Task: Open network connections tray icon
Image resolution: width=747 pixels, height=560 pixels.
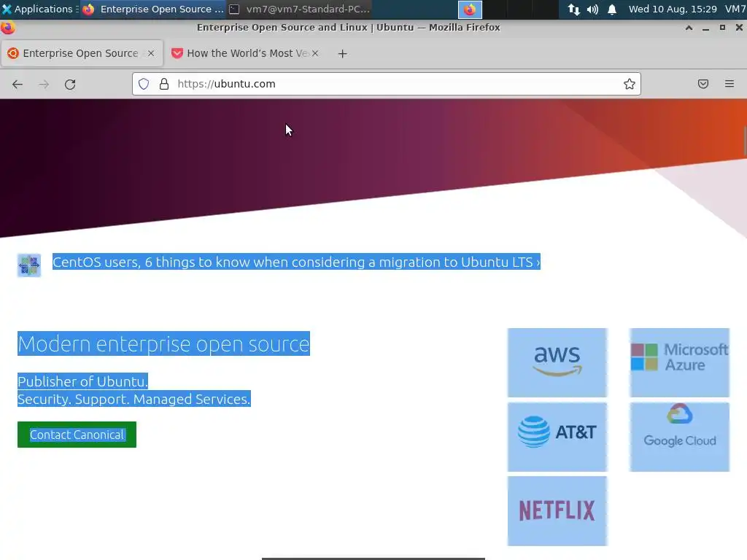Action: [573, 9]
